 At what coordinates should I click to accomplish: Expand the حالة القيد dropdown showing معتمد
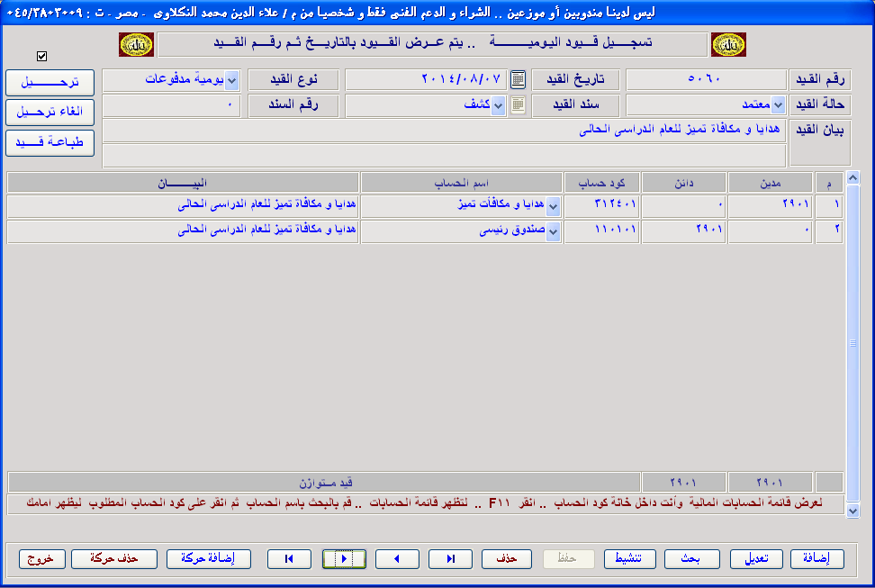point(778,105)
